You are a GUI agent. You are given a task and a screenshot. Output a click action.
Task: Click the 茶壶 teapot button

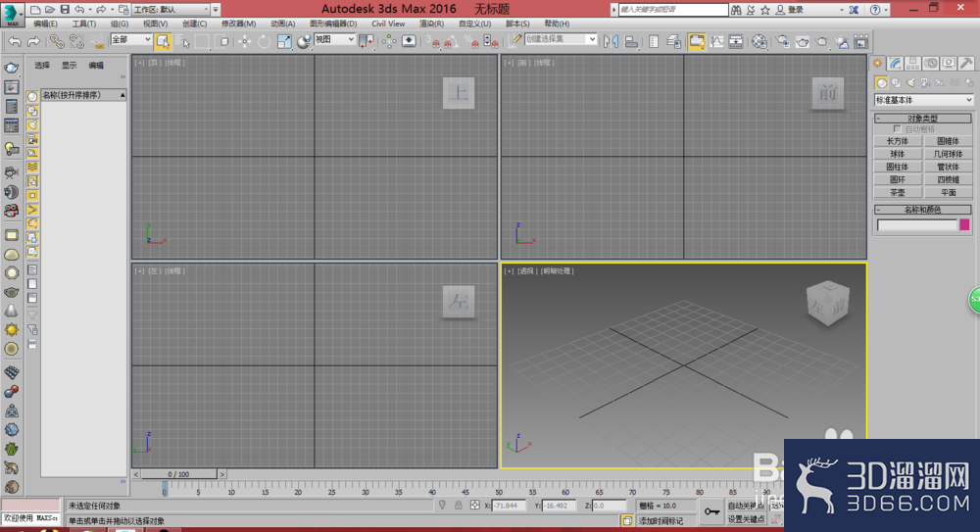pyautogui.click(x=898, y=193)
